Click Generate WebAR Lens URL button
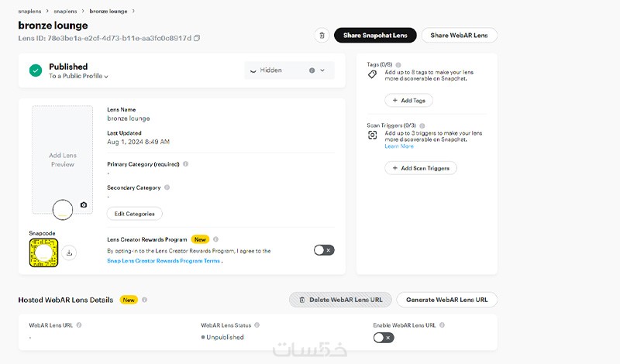Image resolution: width=620 pixels, height=364 pixels. click(447, 300)
